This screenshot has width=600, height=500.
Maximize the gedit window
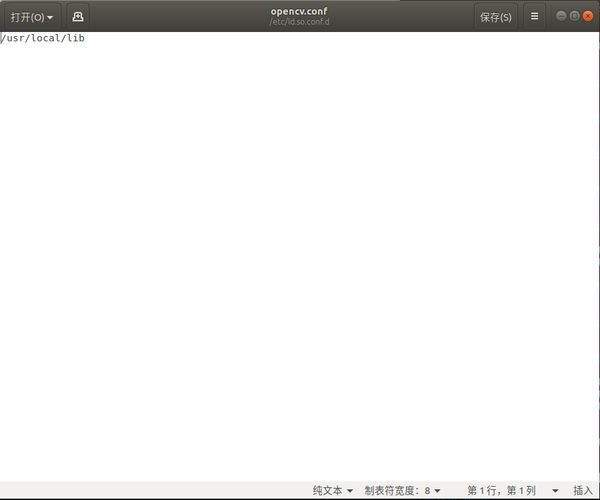574,16
